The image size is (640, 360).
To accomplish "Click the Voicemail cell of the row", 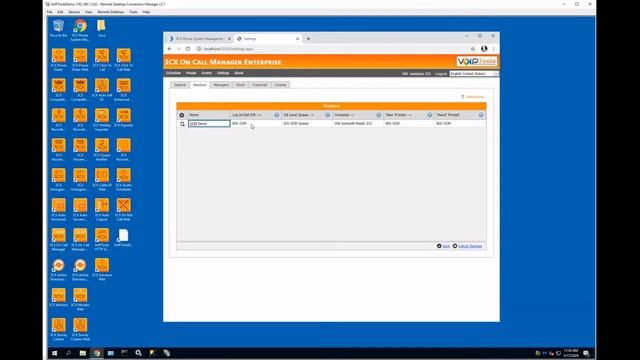I will (358, 123).
